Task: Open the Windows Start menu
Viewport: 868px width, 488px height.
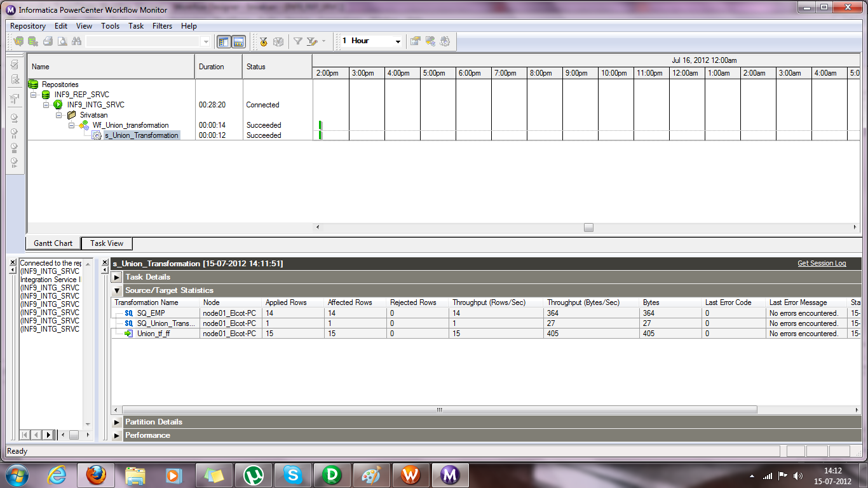Action: tap(17, 475)
